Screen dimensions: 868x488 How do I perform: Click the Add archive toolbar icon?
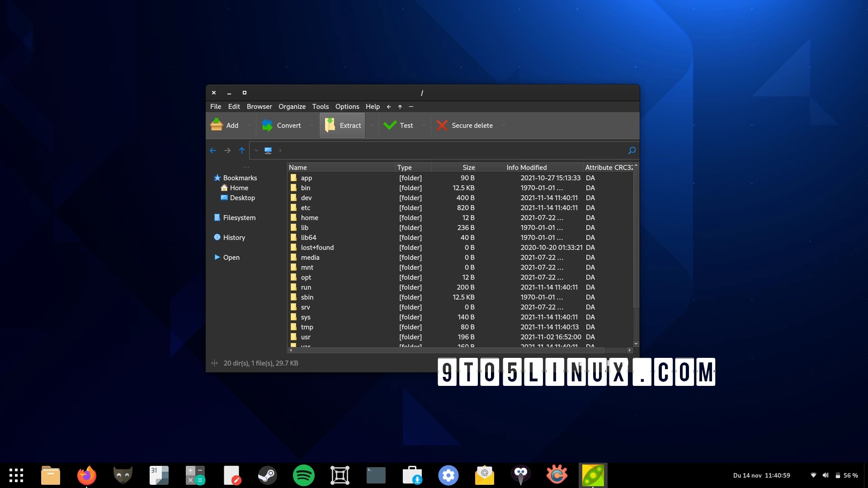point(217,125)
